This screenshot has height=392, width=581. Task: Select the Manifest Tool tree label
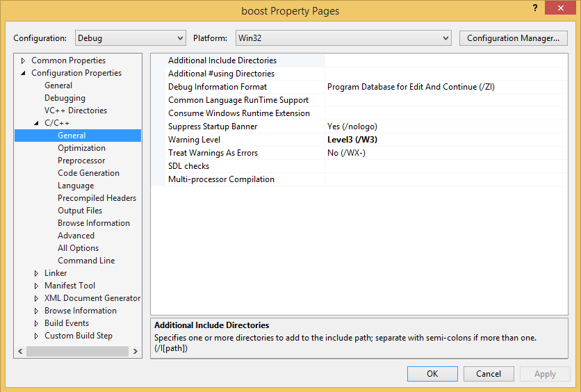click(x=69, y=286)
